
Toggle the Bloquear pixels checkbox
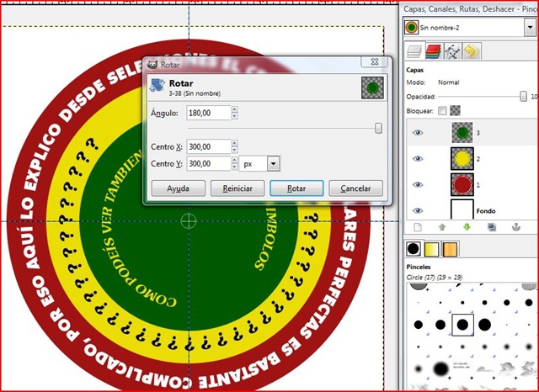tap(442, 111)
